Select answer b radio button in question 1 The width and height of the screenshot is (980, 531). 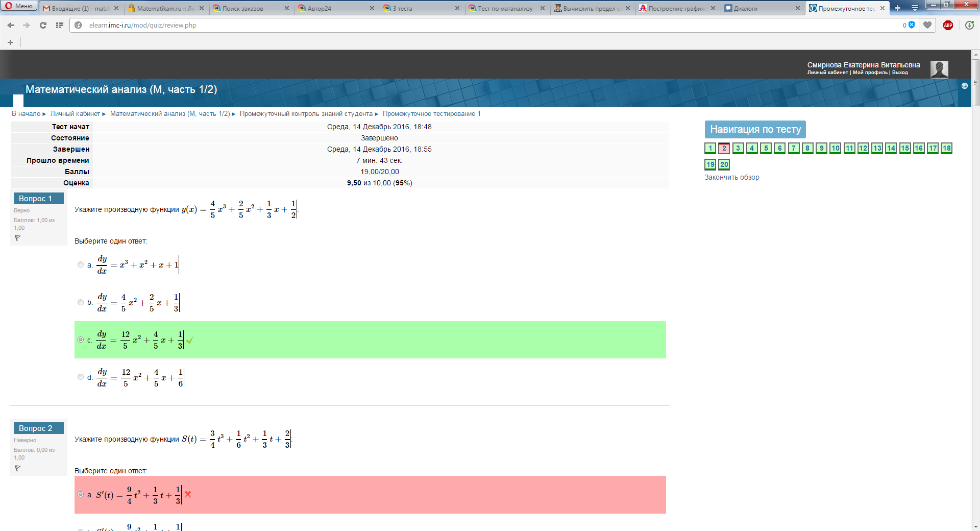(x=81, y=302)
